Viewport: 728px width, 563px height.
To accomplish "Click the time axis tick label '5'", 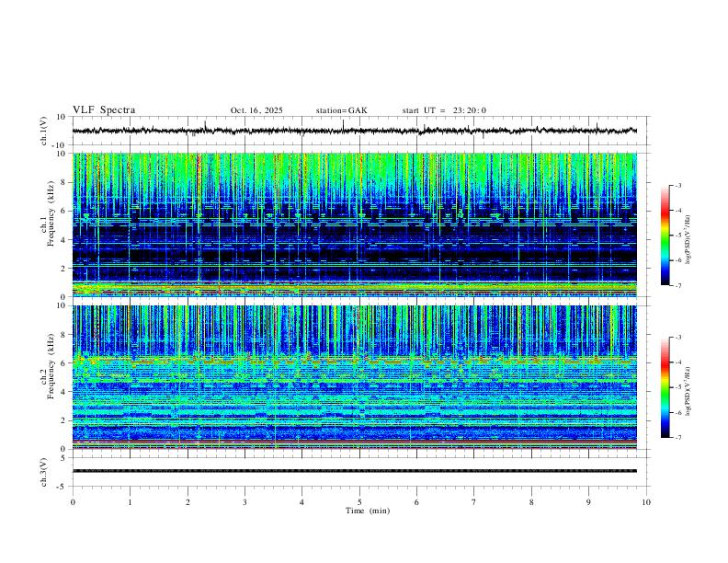I will 359,502.
